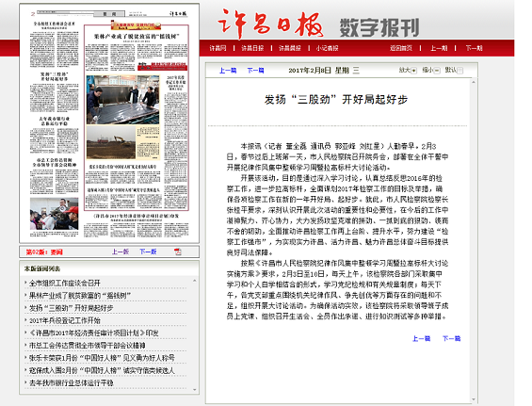This screenshot has width=532, height=406.
Task: Open article 2017年兵役登记工作开始
Action: [x=65, y=320]
